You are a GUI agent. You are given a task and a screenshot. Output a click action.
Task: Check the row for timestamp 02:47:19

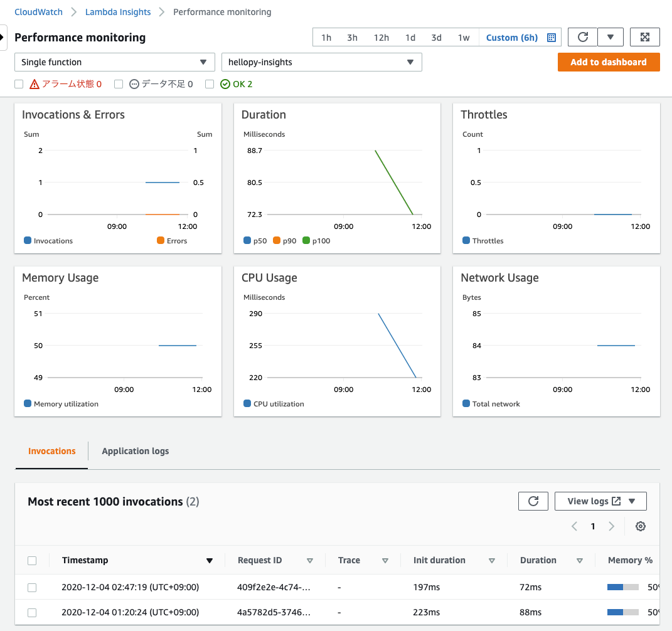click(32, 588)
